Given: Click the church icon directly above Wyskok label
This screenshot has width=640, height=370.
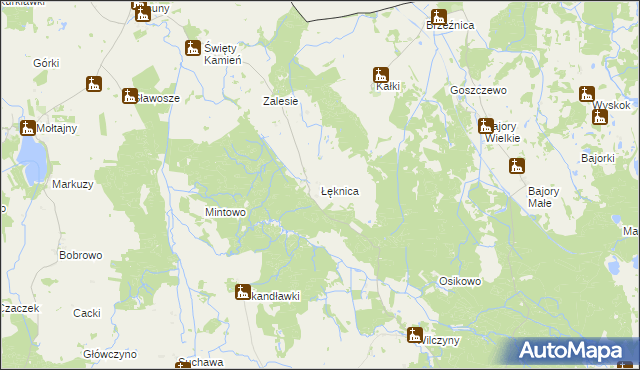Looking at the screenshot, I should (587, 94).
